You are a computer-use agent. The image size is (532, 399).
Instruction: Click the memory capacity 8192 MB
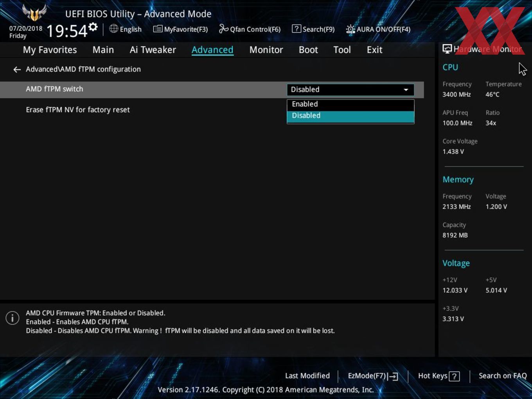(455, 235)
